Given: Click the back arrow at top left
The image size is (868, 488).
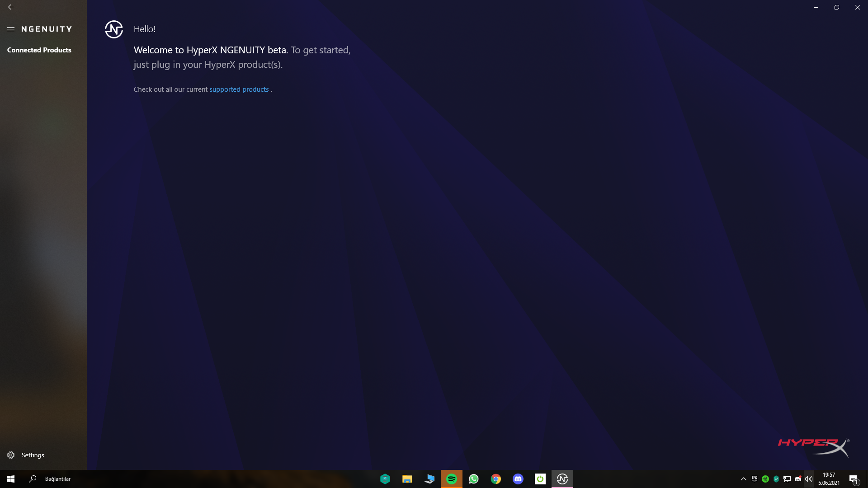Looking at the screenshot, I should (11, 7).
